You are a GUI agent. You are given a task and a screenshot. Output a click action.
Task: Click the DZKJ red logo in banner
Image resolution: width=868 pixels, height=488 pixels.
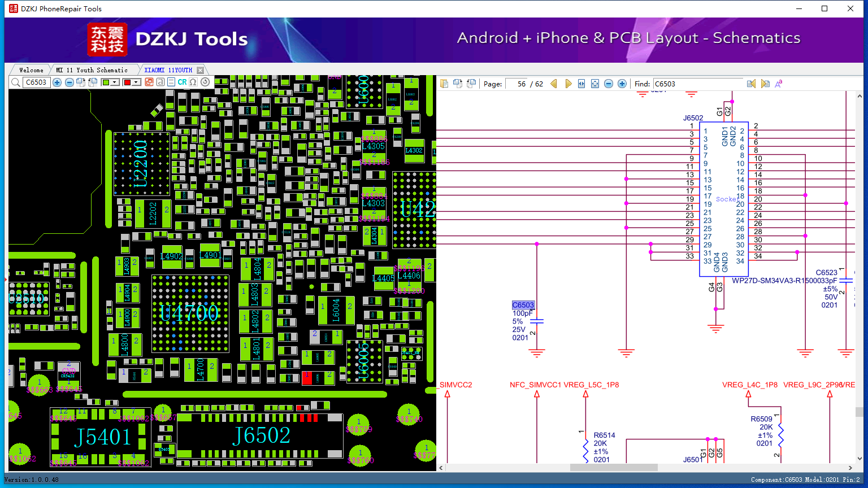[107, 39]
